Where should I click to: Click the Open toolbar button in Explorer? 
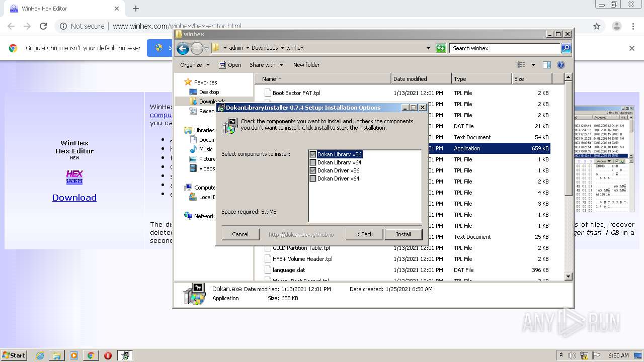[x=230, y=65]
